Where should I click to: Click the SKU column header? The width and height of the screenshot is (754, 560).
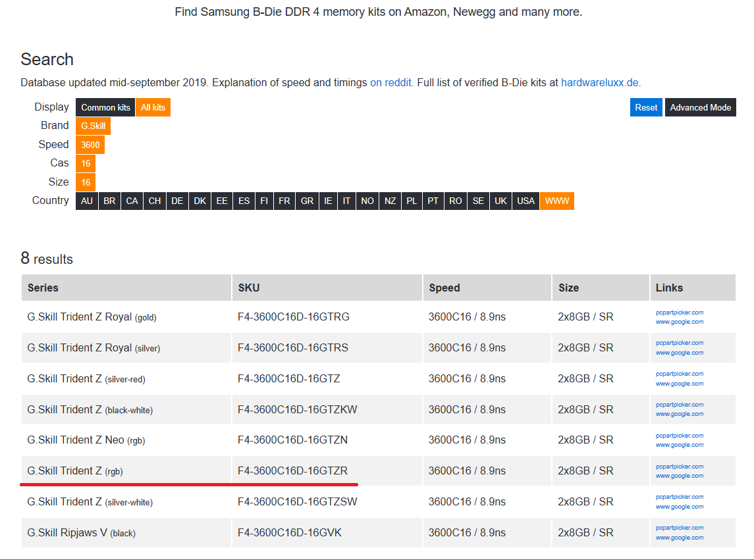click(x=327, y=288)
